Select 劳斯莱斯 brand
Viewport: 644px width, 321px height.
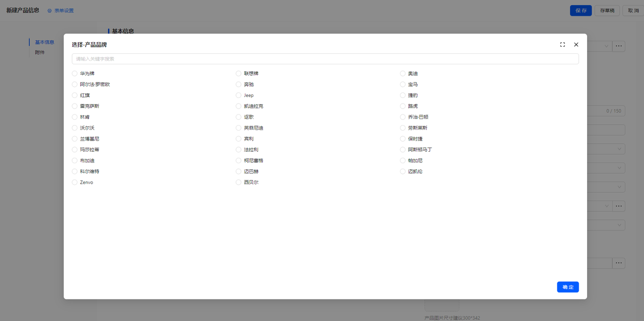point(403,128)
